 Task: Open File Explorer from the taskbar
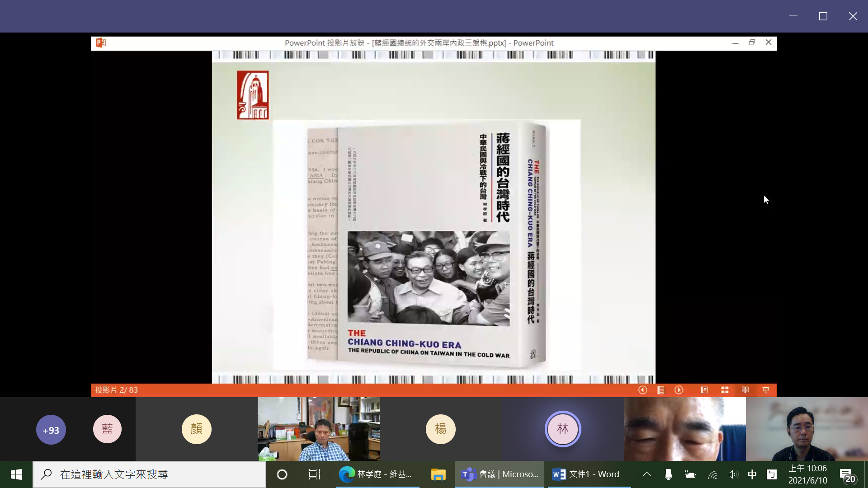(x=438, y=474)
